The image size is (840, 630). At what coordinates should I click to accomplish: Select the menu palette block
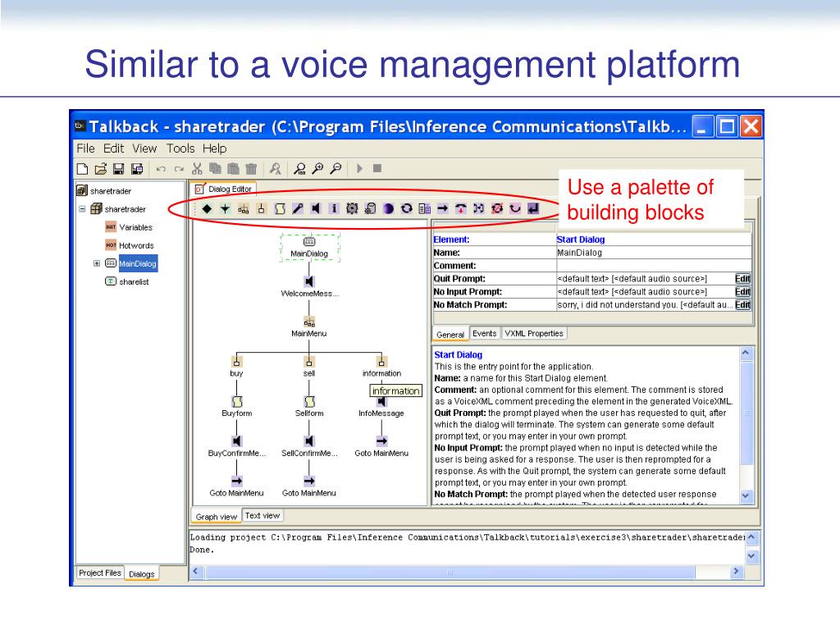pos(243,208)
